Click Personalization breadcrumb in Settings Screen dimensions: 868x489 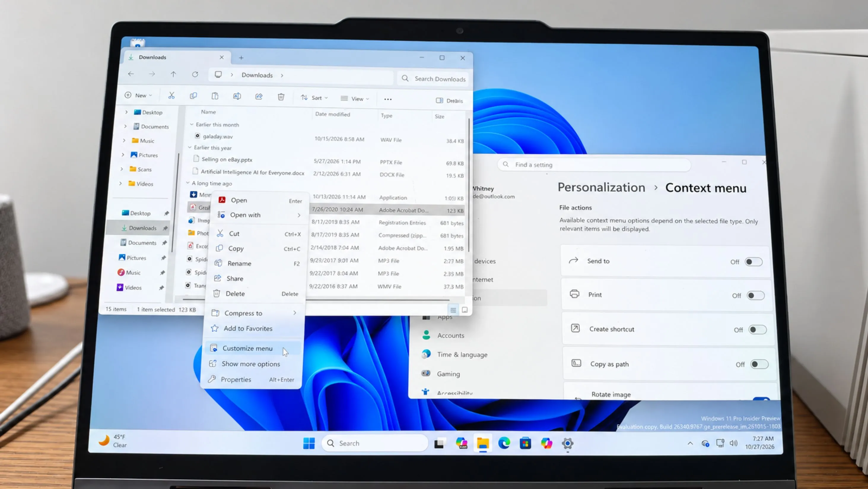(x=601, y=187)
